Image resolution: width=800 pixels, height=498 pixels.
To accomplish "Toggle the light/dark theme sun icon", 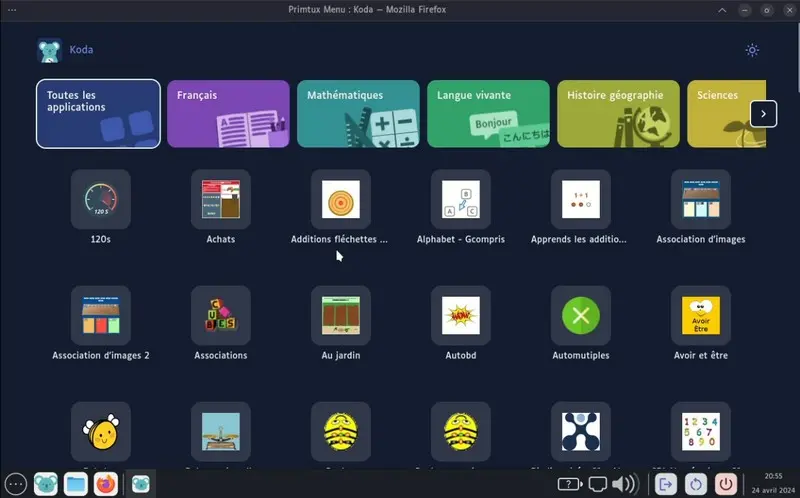I will [752, 50].
